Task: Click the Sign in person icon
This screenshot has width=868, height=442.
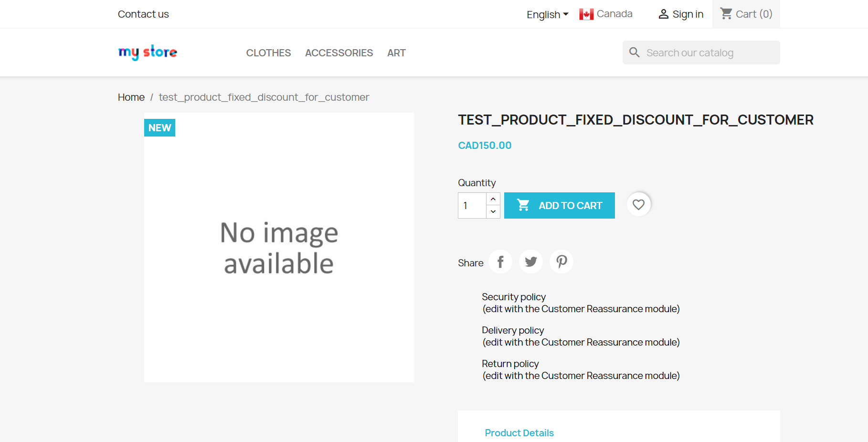Action: tap(663, 14)
